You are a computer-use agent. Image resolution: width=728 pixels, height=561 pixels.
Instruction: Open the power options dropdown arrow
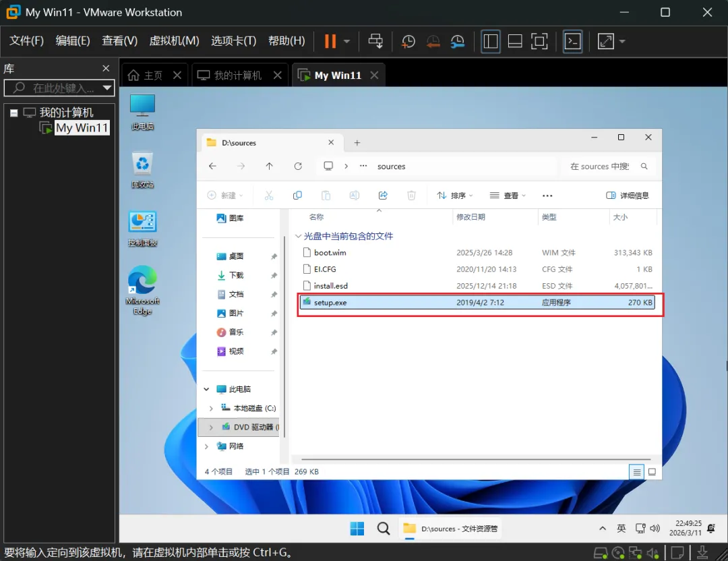(347, 41)
